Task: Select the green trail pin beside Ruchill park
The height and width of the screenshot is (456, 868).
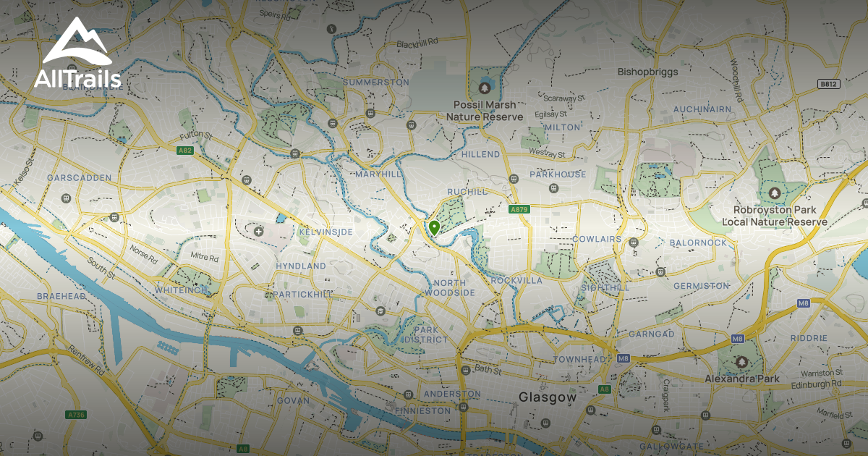Action: click(434, 228)
